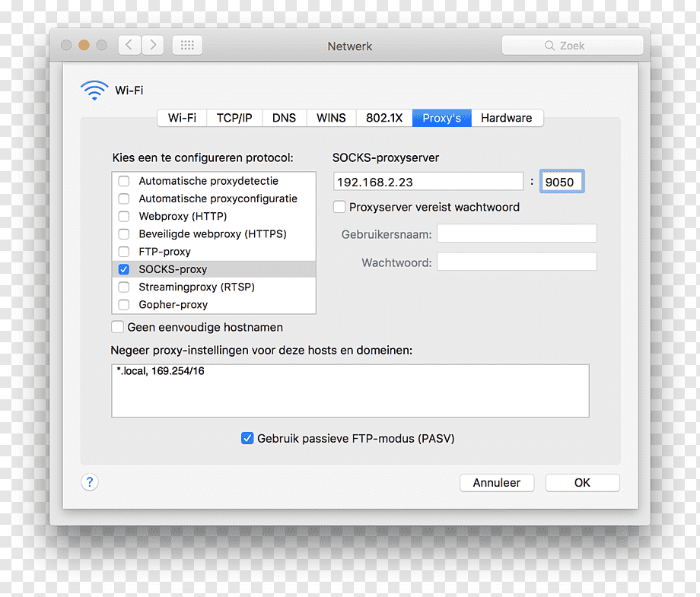Switch to the TCP/IP tab

click(x=234, y=118)
